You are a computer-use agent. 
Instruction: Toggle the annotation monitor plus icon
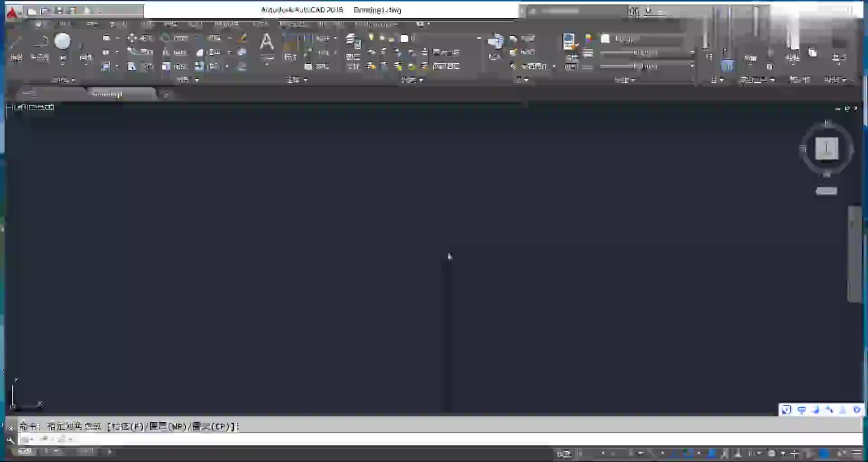[x=794, y=453]
